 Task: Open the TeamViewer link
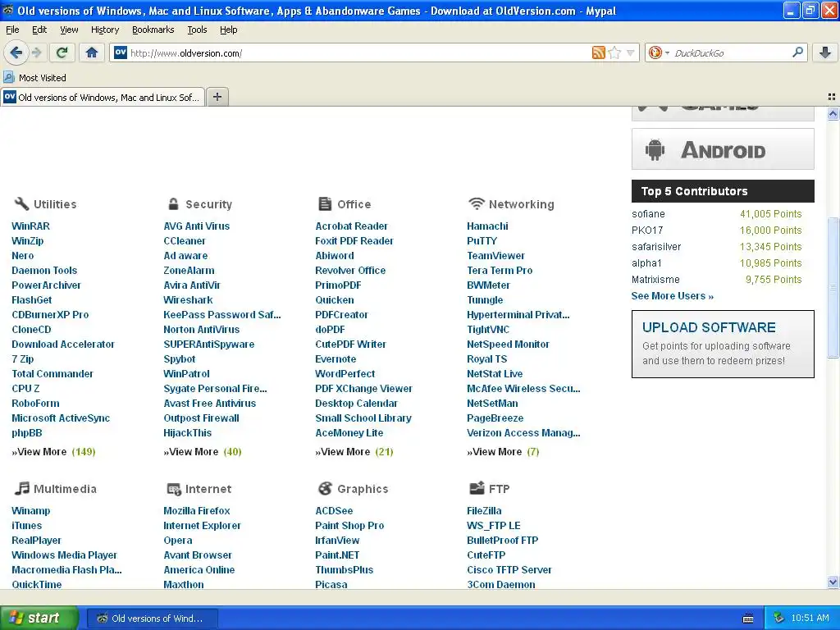(x=495, y=256)
